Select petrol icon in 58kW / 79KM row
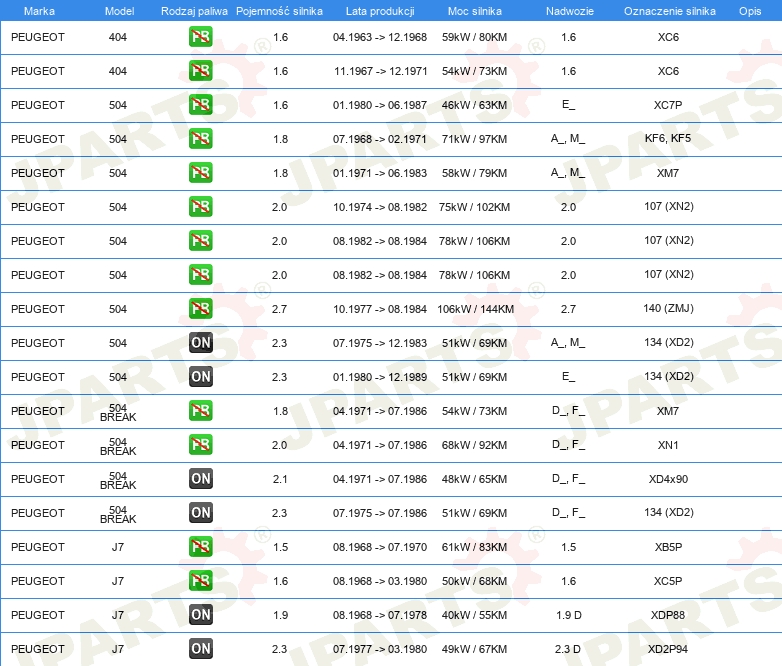 (200, 173)
